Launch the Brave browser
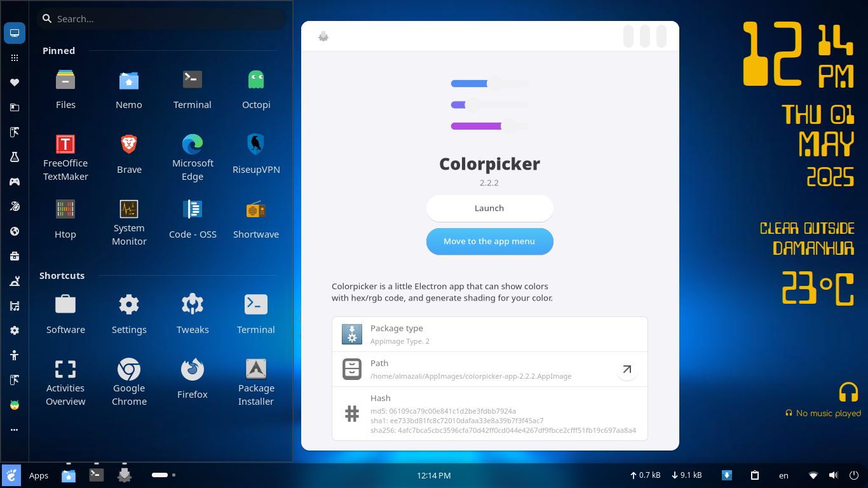The height and width of the screenshot is (488, 868). tap(129, 154)
